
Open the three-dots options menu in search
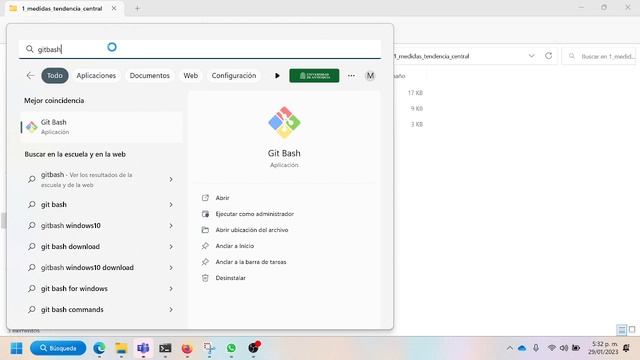[x=351, y=76]
